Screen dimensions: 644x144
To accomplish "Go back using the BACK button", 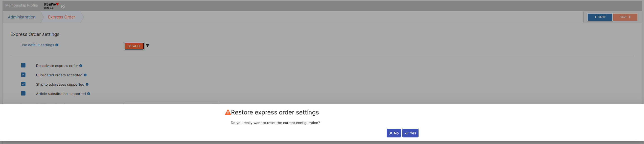I will tap(600, 17).
